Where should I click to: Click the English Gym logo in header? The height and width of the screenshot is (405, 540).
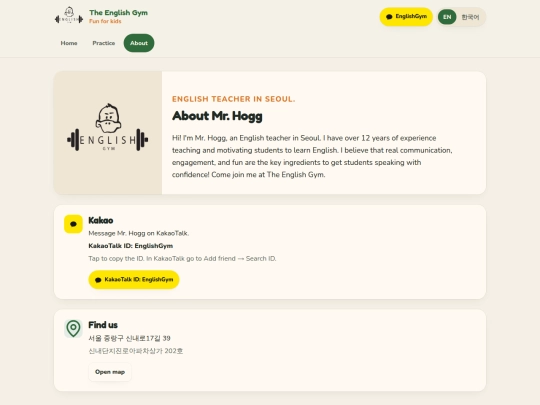pos(69,16)
